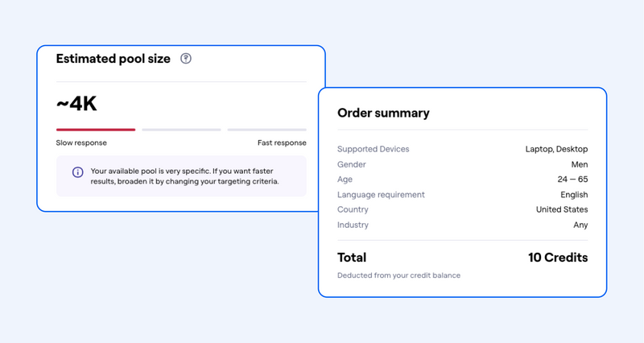This screenshot has height=343, width=644.
Task: Click the red slow response progress segment
Action: point(96,130)
